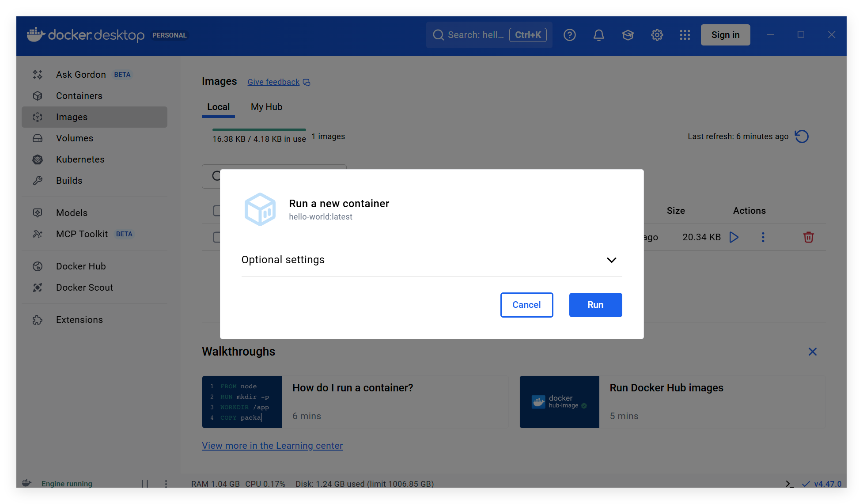This screenshot has height=504, width=863.
Task: Click the notifications bell icon
Action: (x=598, y=35)
